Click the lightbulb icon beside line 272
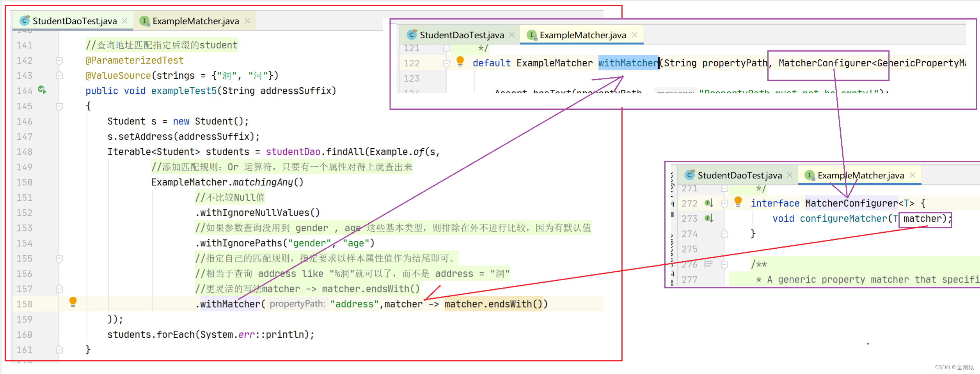The height and width of the screenshot is (374, 980). coord(738,201)
